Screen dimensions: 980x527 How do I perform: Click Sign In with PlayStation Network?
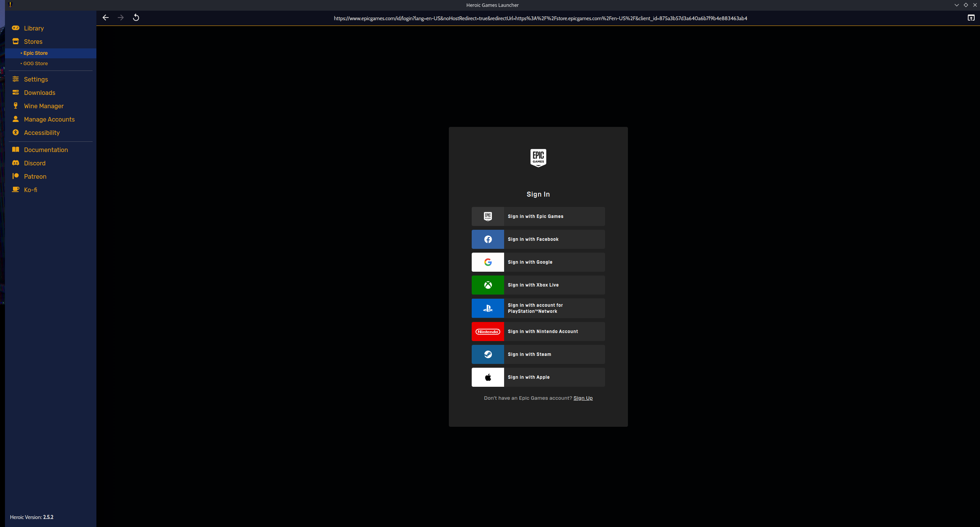[x=538, y=308]
